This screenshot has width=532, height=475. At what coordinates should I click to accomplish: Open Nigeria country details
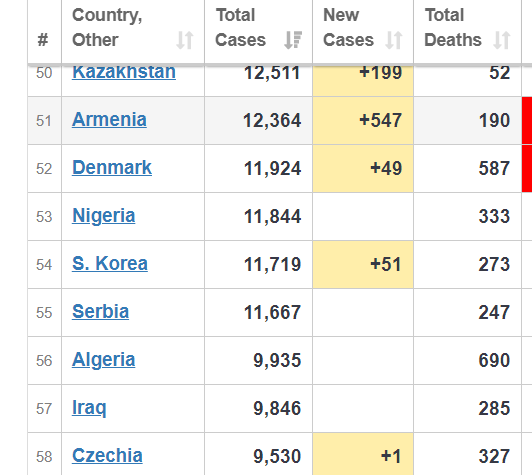coord(103,216)
